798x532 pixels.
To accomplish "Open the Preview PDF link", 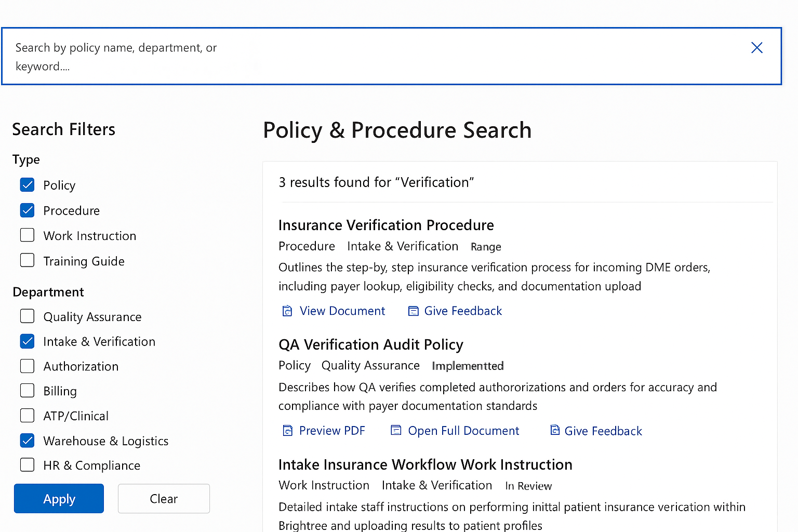I will coord(332,431).
